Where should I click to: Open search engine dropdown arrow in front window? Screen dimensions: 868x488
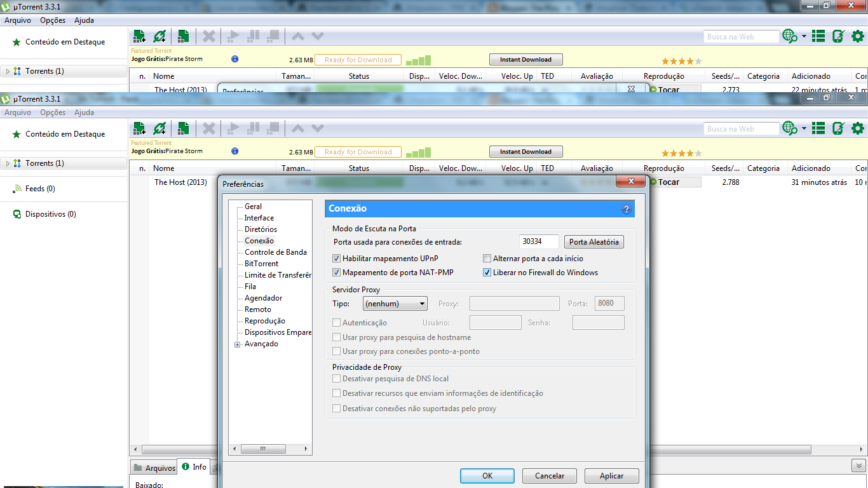tap(804, 128)
